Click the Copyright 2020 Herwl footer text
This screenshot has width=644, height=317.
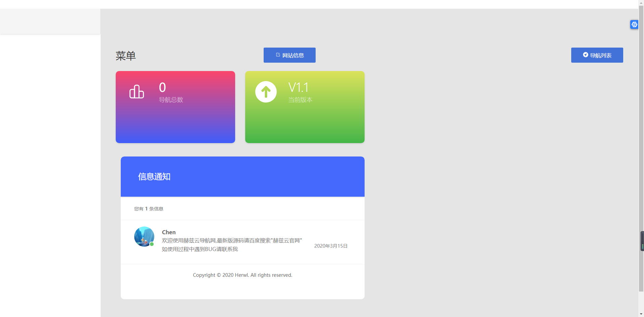coord(243,275)
